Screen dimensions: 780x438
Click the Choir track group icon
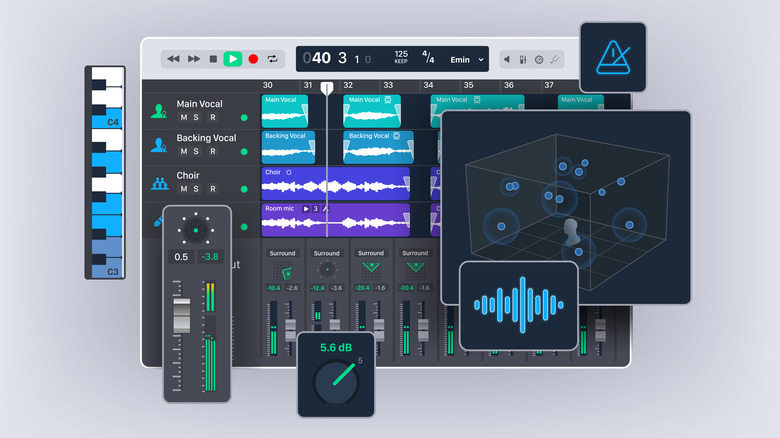point(158,183)
